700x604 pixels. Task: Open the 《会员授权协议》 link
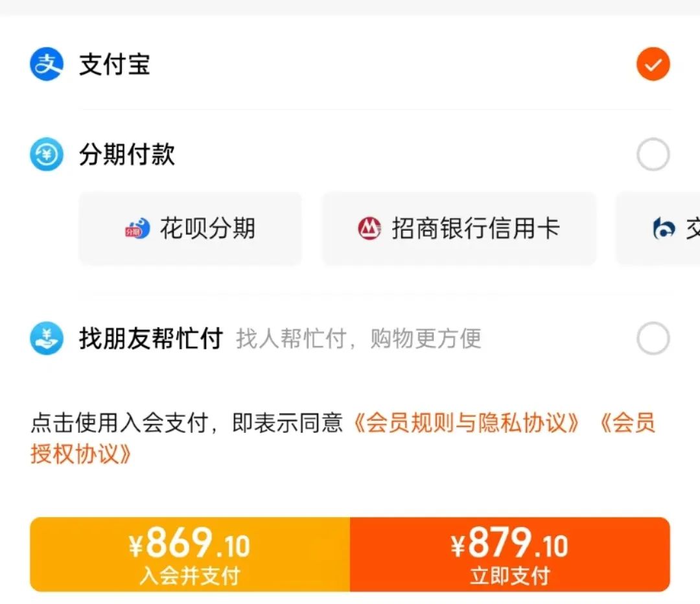tap(80, 454)
